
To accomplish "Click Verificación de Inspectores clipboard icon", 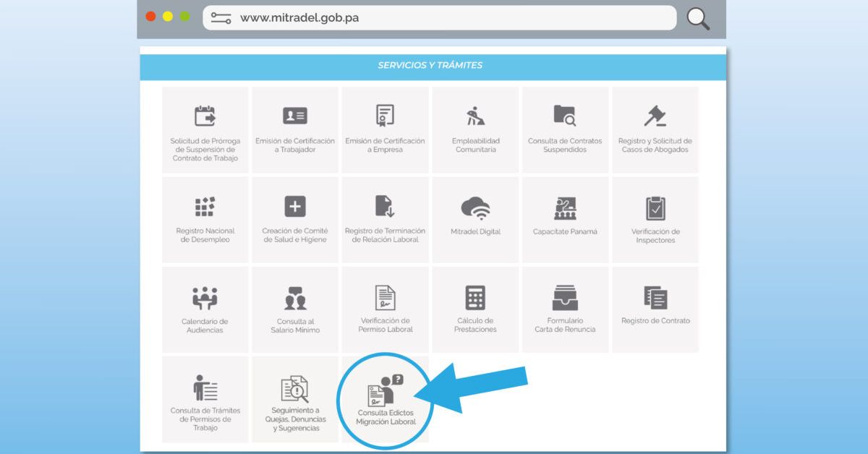I will [655, 217].
